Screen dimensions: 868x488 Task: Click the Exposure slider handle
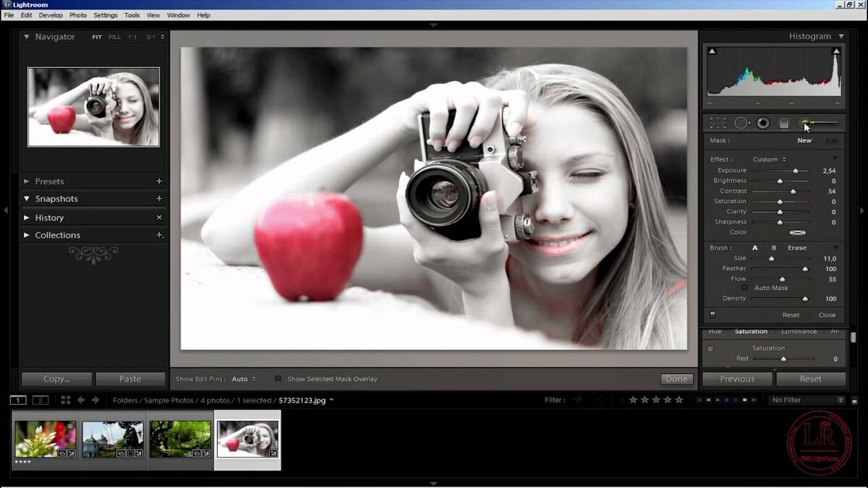coord(796,171)
